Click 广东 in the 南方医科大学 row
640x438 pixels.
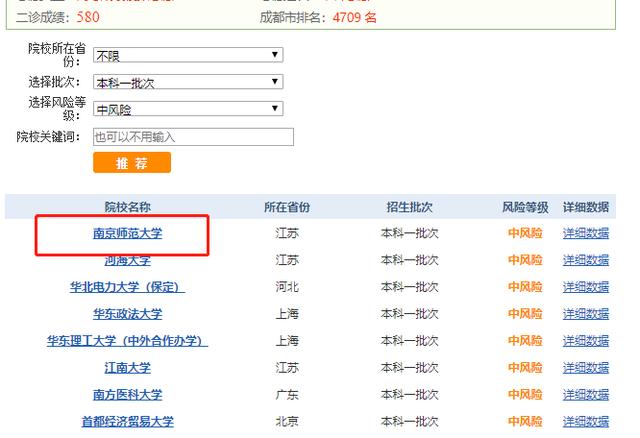[287, 395]
